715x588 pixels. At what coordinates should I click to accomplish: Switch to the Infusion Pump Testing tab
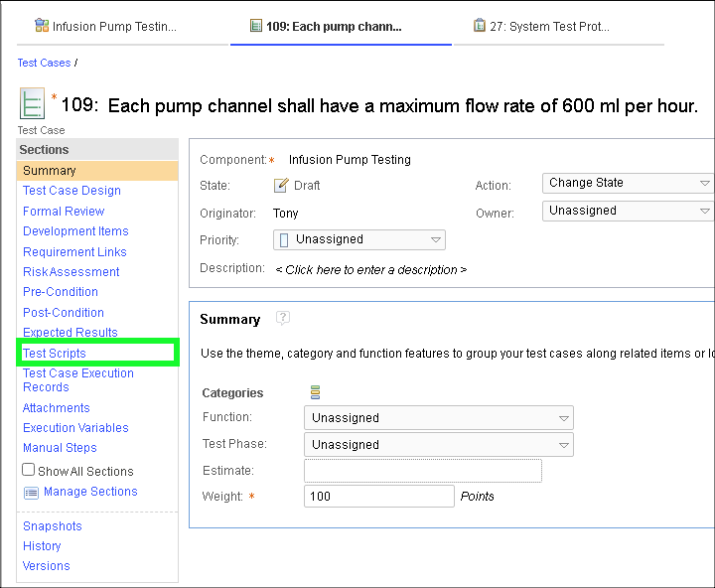click(x=113, y=27)
